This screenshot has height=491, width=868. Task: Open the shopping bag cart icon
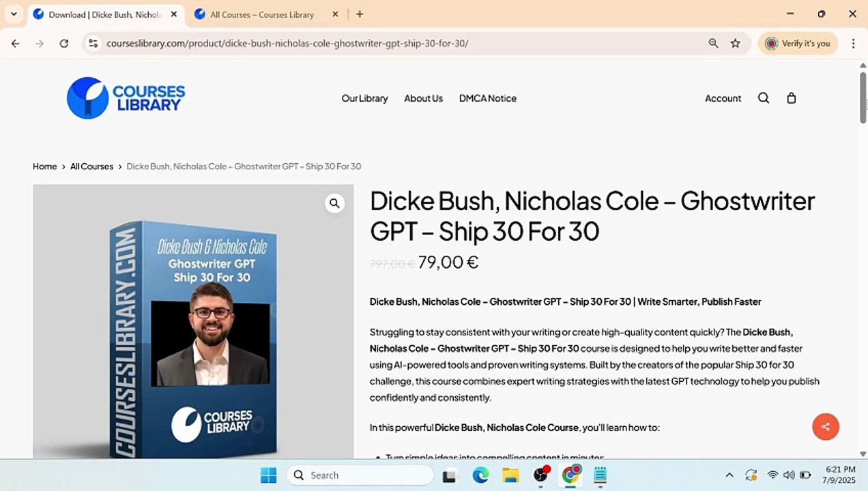(x=792, y=98)
